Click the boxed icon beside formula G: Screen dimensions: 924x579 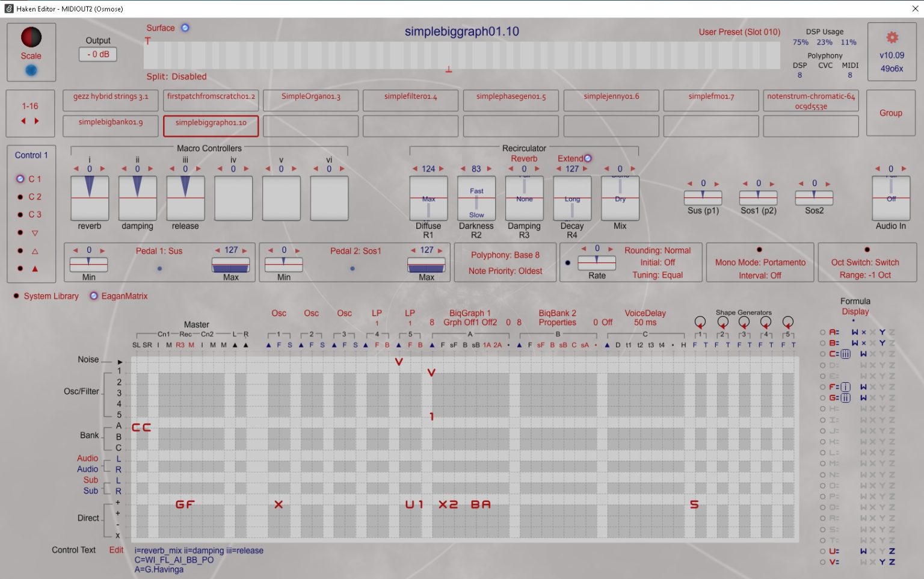(x=846, y=398)
